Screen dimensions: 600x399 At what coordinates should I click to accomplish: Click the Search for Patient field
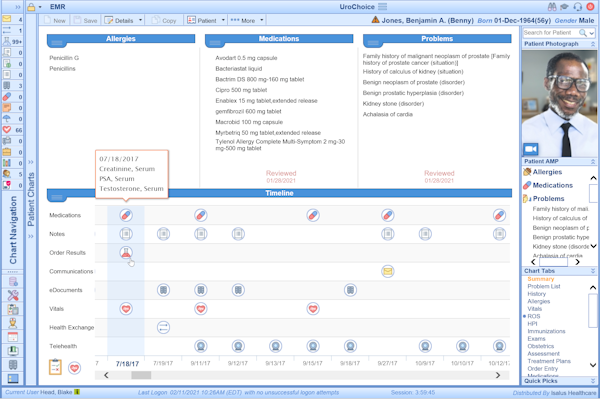point(550,33)
